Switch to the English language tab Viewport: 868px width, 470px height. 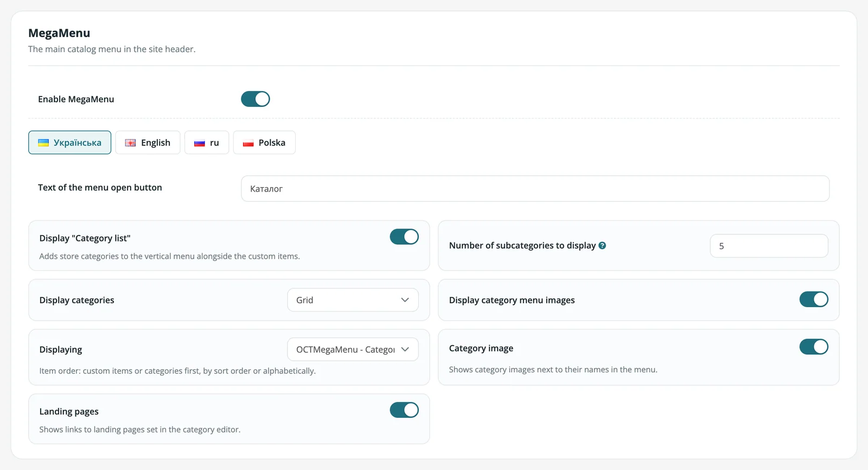pyautogui.click(x=148, y=143)
